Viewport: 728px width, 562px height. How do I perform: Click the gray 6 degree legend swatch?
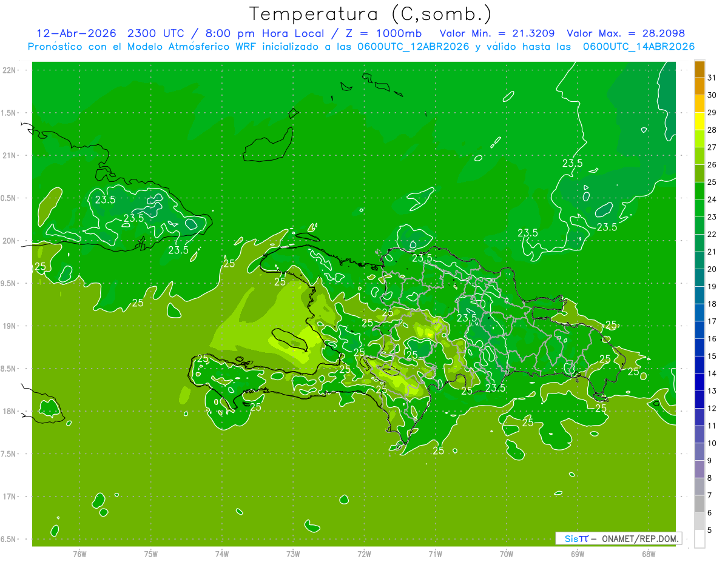[x=699, y=504]
